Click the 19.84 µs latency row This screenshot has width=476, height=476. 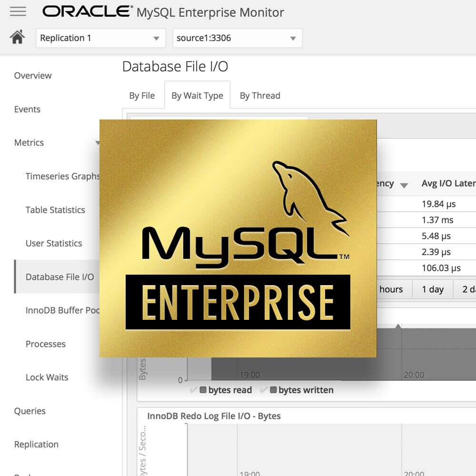pos(438,204)
